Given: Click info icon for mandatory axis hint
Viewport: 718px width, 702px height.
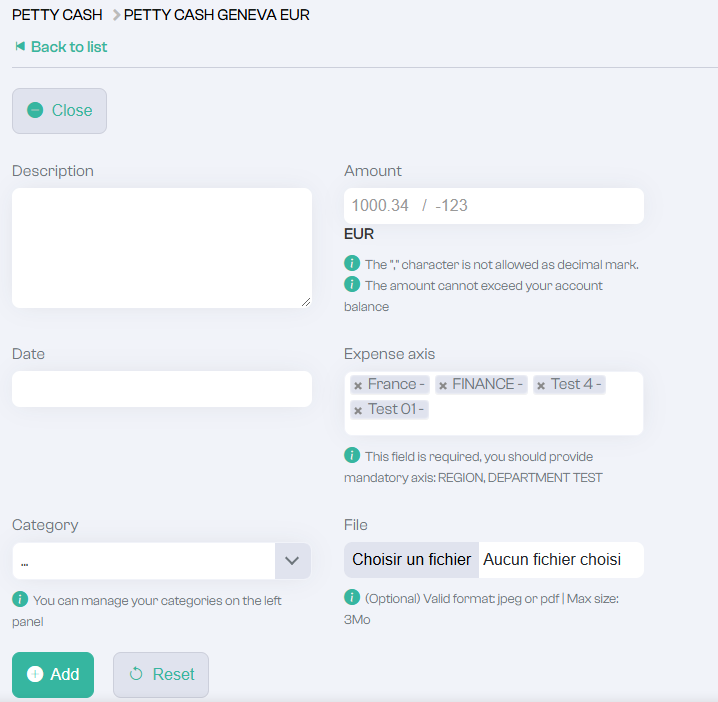Looking at the screenshot, I should pos(352,455).
